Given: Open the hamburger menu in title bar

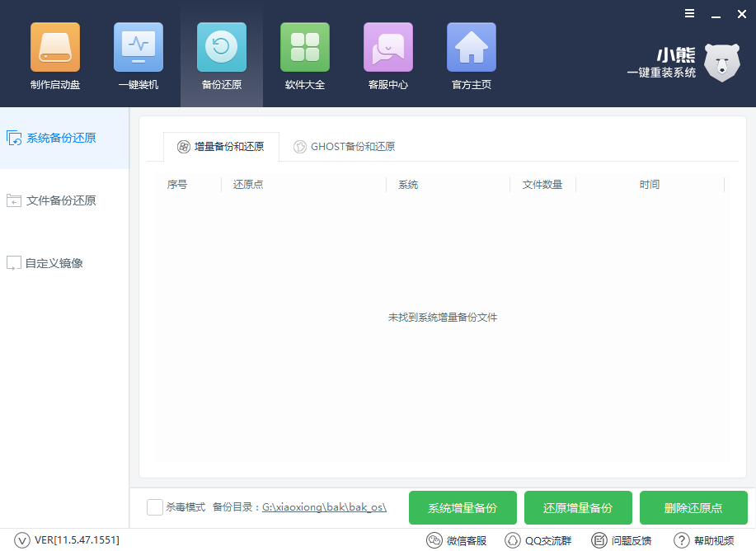Looking at the screenshot, I should coord(689,14).
